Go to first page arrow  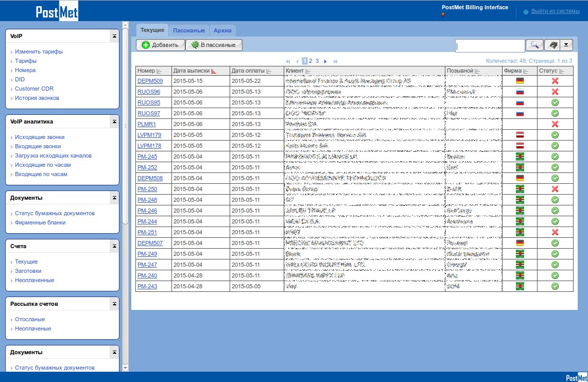tap(288, 61)
